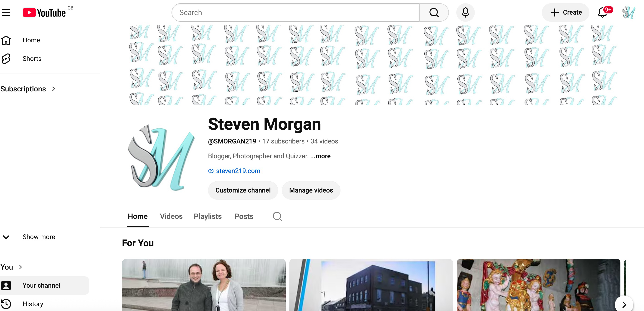
Task: Switch to the Videos tab
Action: tap(171, 216)
